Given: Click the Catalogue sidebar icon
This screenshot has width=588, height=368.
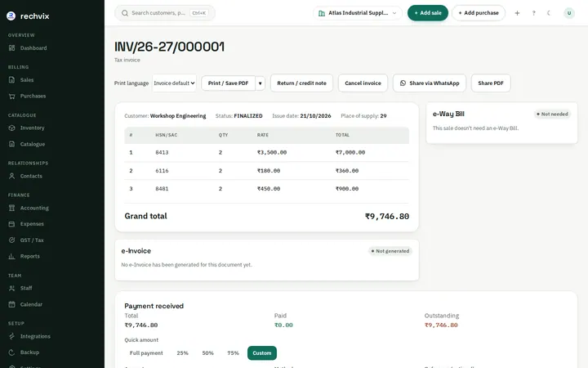Looking at the screenshot, I should tap(12, 144).
